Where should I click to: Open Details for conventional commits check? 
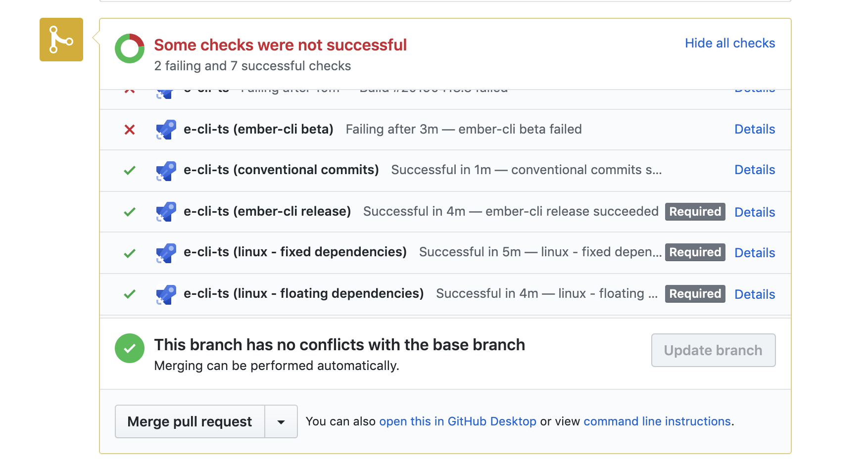point(755,170)
